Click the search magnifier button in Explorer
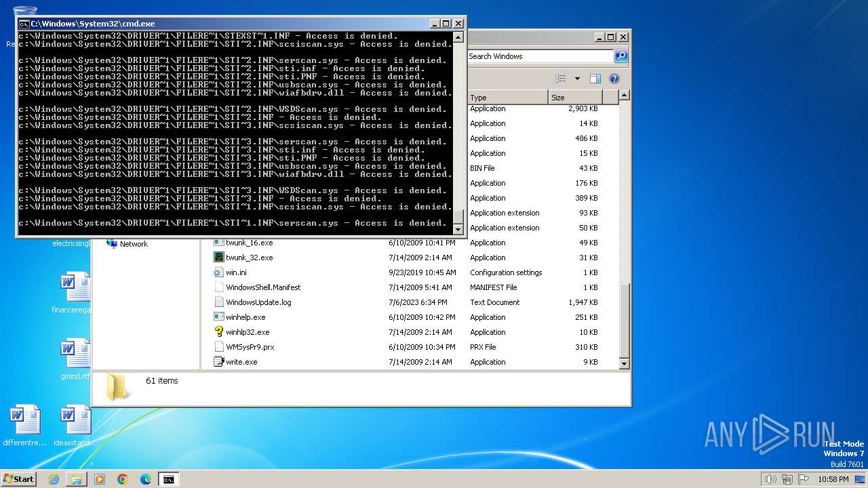This screenshot has height=488, width=868. click(620, 56)
